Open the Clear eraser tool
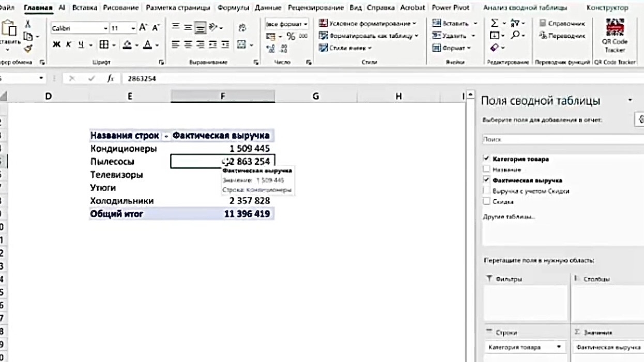Screen dimensions: 644x362 (495, 48)
